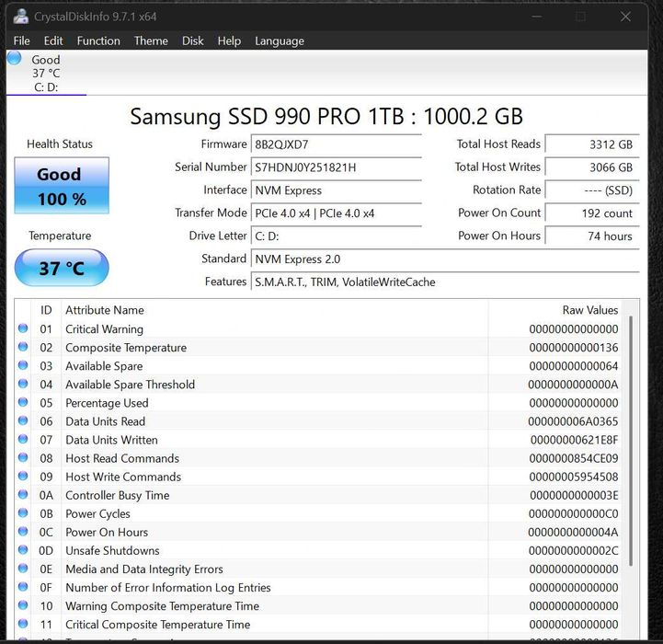Click the Firmware field 8B2QJXD7

coord(337,144)
